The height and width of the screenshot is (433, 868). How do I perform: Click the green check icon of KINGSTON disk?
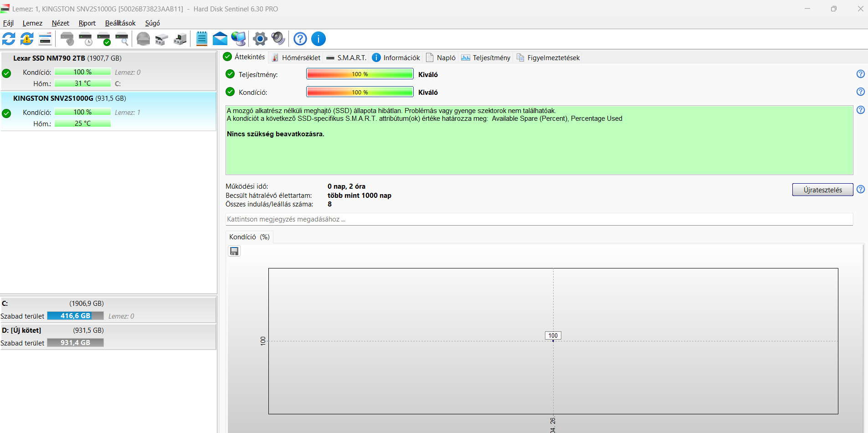pyautogui.click(x=6, y=113)
